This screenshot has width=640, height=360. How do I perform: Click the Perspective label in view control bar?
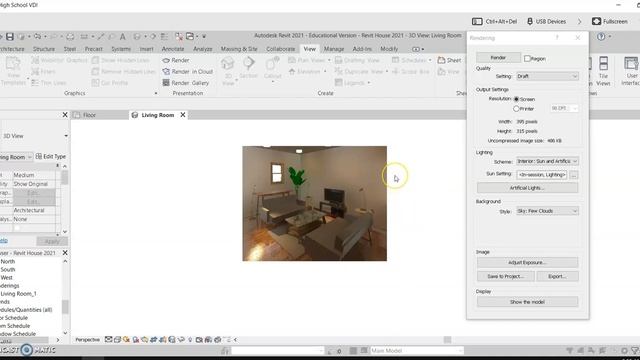click(x=87, y=340)
